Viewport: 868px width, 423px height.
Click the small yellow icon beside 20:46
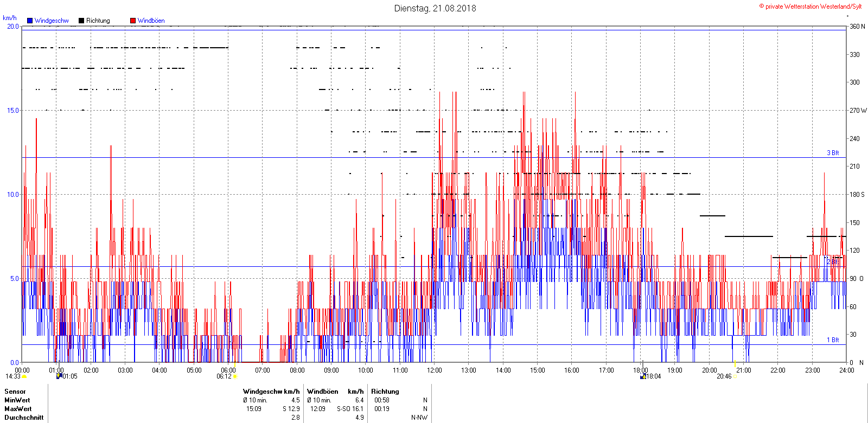click(735, 376)
